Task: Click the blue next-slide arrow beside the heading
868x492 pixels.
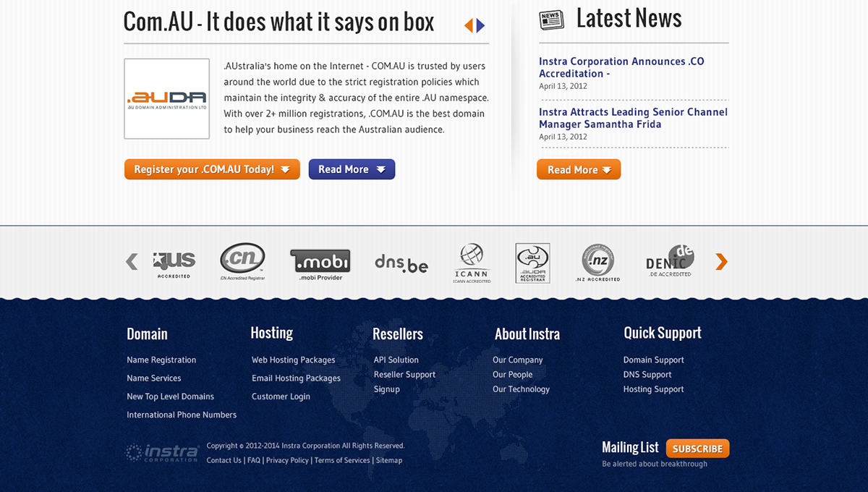Action: (x=481, y=26)
